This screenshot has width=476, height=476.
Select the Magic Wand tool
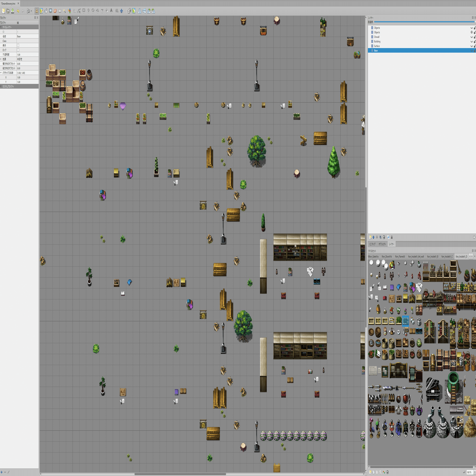[x=64, y=11]
